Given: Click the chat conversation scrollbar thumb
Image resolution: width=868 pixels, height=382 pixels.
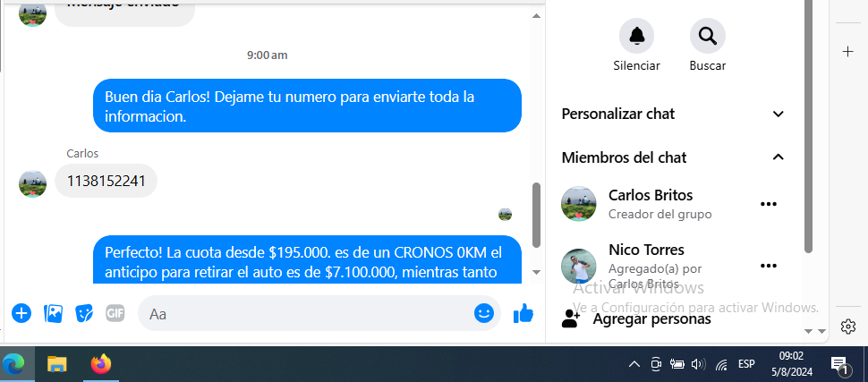Looking at the screenshot, I should (536, 215).
